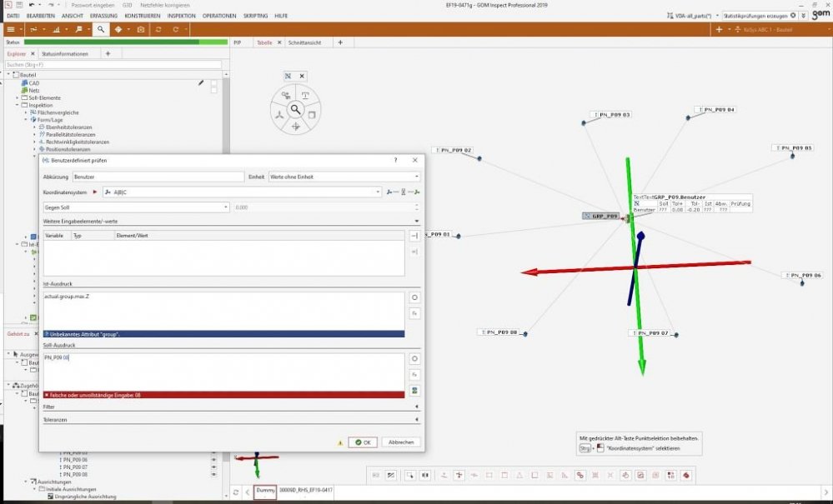Click the OK button
Viewport: 833px width, 504px height.
click(361, 442)
